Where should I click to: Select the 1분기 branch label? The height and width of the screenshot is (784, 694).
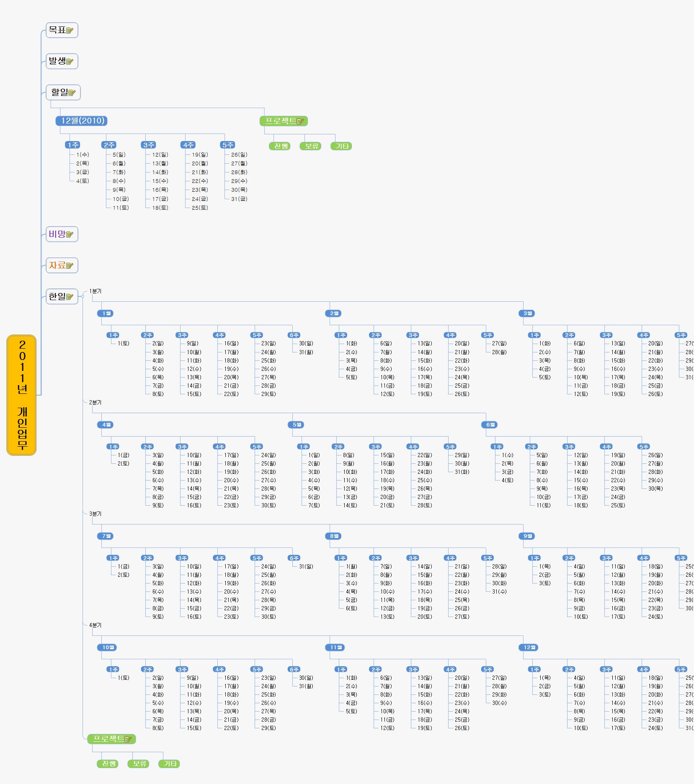(x=95, y=291)
